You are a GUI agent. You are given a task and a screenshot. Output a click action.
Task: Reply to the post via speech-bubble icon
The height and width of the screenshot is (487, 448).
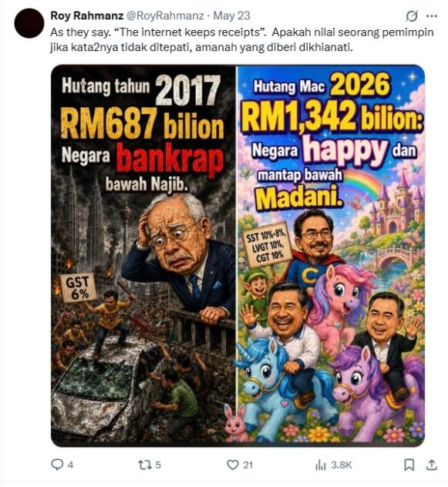coord(57,465)
